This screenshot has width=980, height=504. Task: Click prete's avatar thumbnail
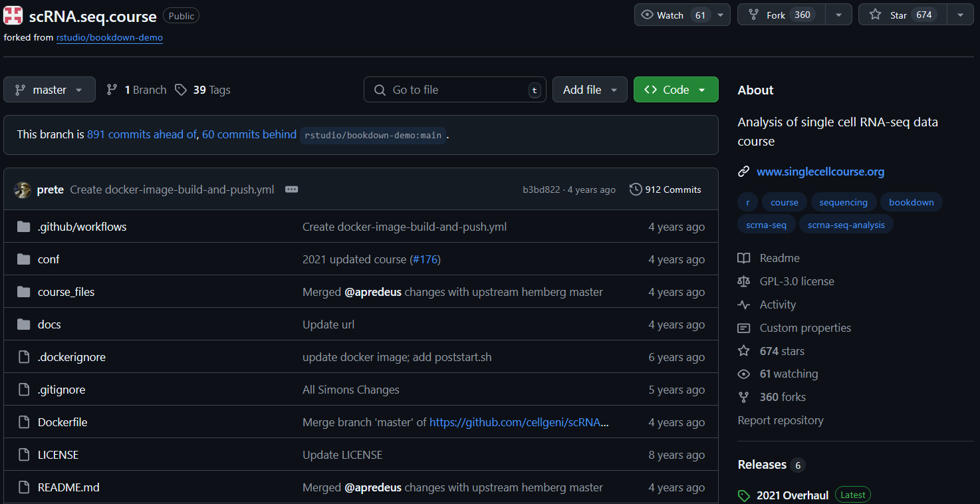point(23,189)
